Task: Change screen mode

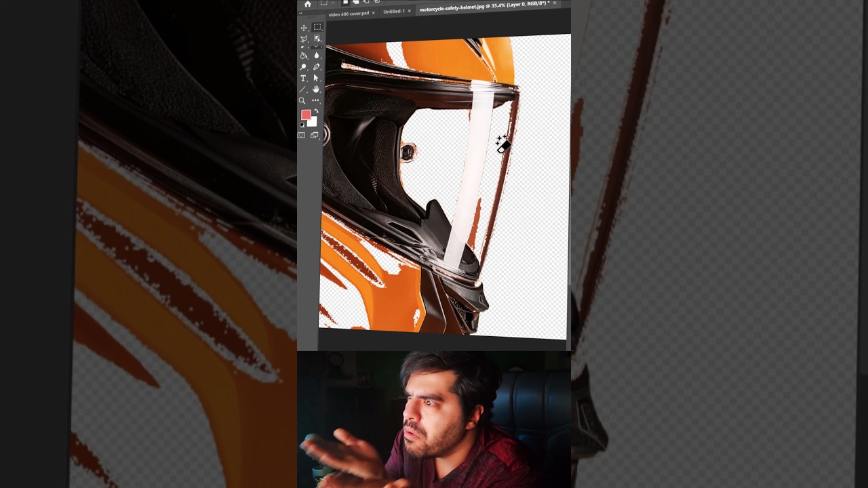Action: (x=315, y=136)
